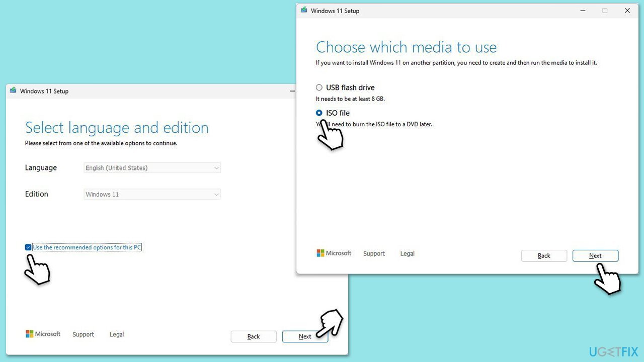
Task: Minimize the media selection window
Action: (x=582, y=11)
